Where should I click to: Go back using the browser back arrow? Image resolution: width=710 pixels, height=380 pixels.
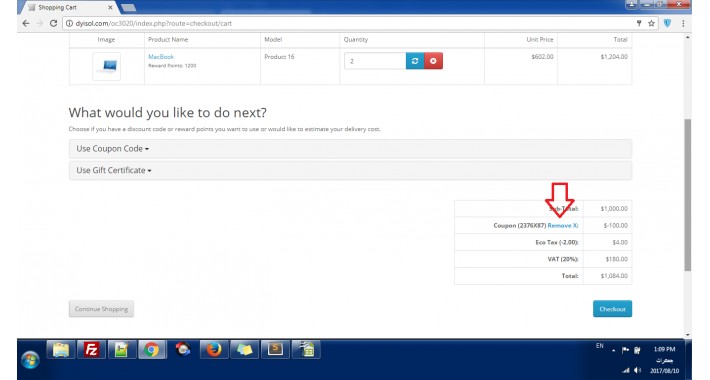coord(26,23)
